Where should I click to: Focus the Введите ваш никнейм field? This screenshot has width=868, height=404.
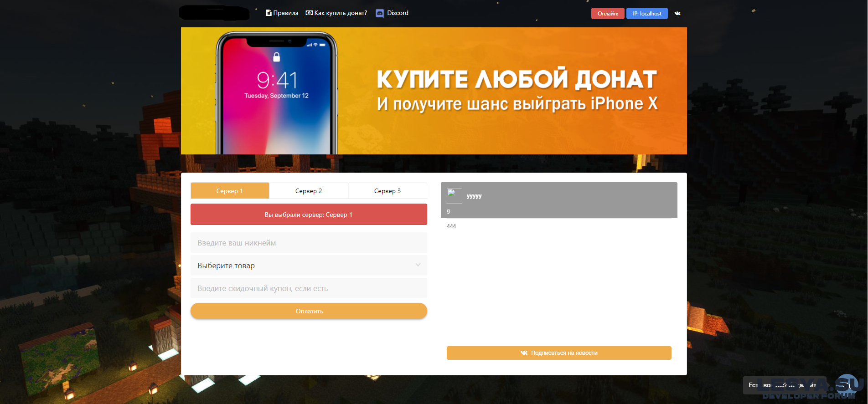click(x=309, y=243)
